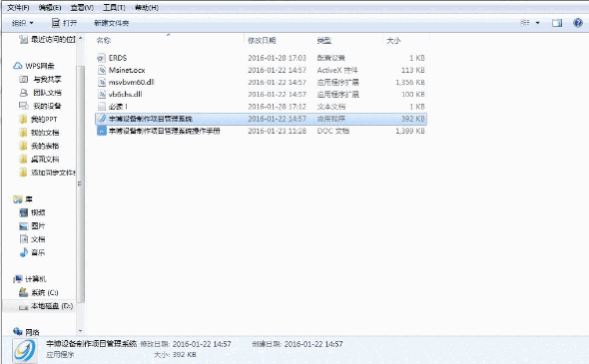This screenshot has width=589, height=364.
Task: Select the Msinet.ocx file icon
Action: [x=102, y=70]
